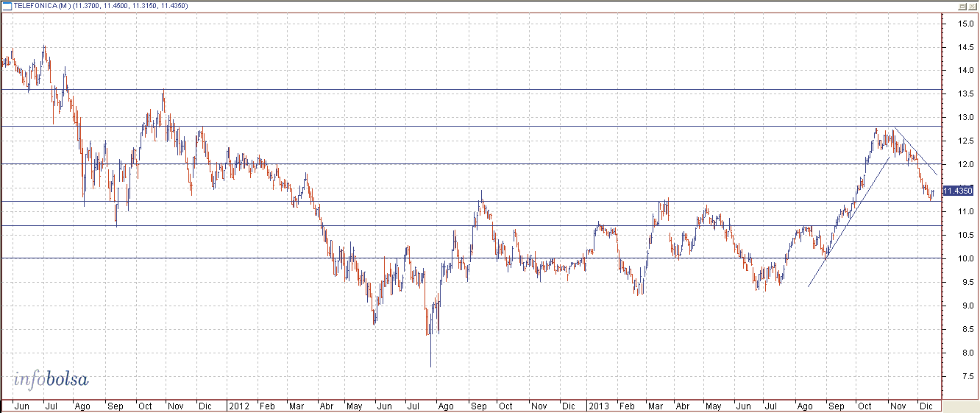980x413 pixels.
Task: Select the ascending trend line from Aug to Nov
Action: (x=850, y=220)
